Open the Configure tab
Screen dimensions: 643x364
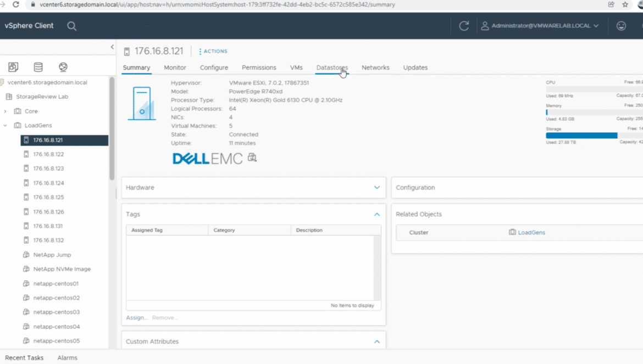pos(214,68)
